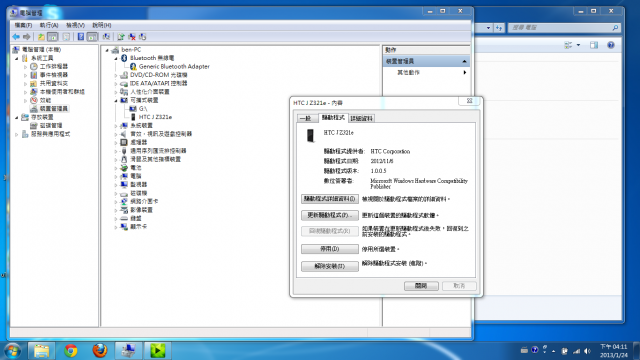The image size is (640, 360).
Task: Click the volume speaker icon in system tray
Action: (x=587, y=351)
